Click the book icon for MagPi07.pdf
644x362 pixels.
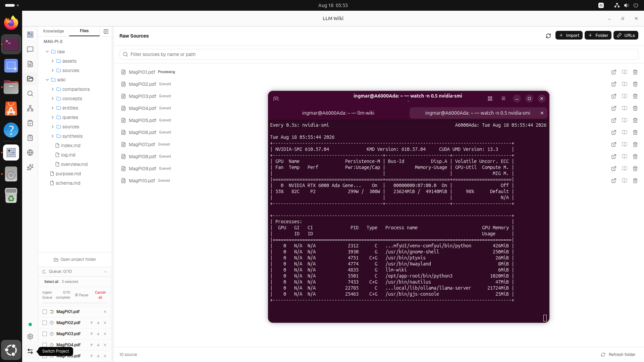[625, 144]
